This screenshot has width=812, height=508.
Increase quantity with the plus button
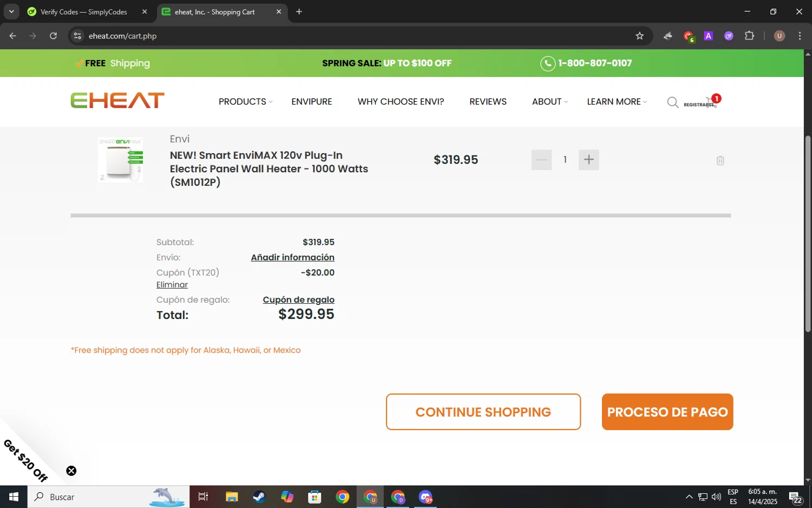[589, 160]
